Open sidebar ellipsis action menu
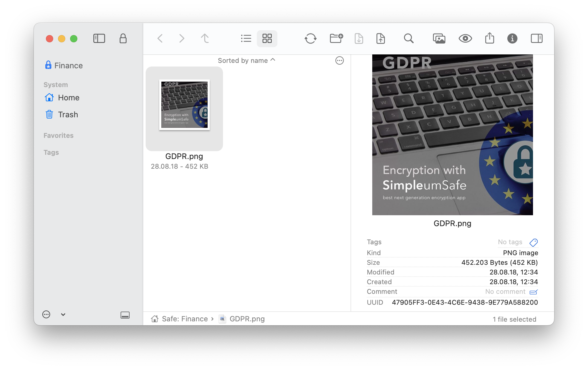Screen dimensions: 588x370 point(46,314)
